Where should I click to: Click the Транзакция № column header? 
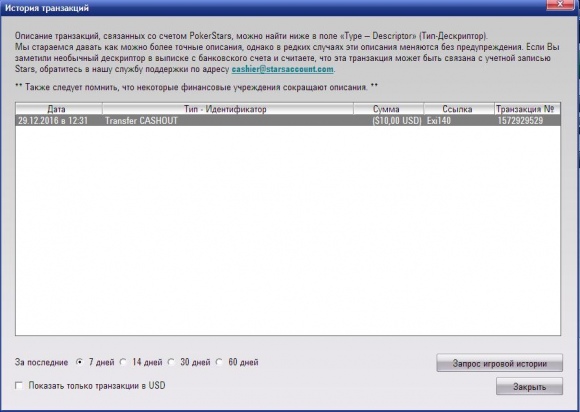pyautogui.click(x=527, y=109)
